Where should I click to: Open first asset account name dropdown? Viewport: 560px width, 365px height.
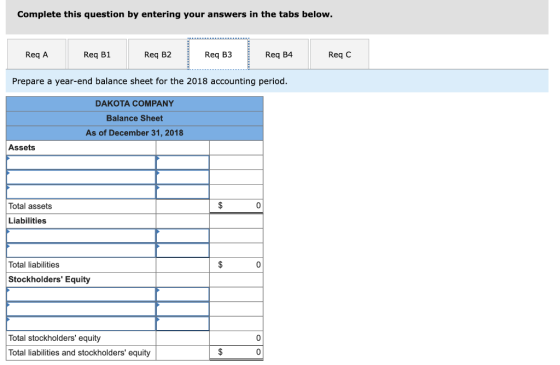[x=81, y=162]
